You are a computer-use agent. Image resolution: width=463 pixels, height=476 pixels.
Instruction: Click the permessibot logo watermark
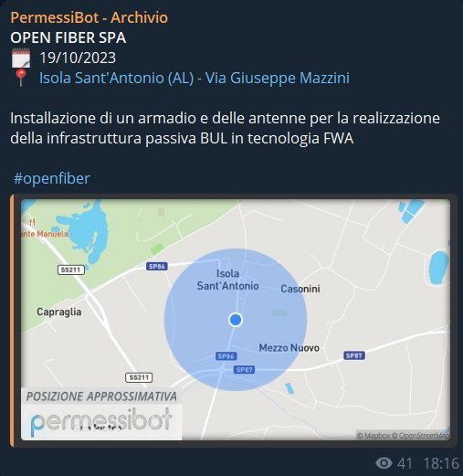pyautogui.click(x=101, y=422)
